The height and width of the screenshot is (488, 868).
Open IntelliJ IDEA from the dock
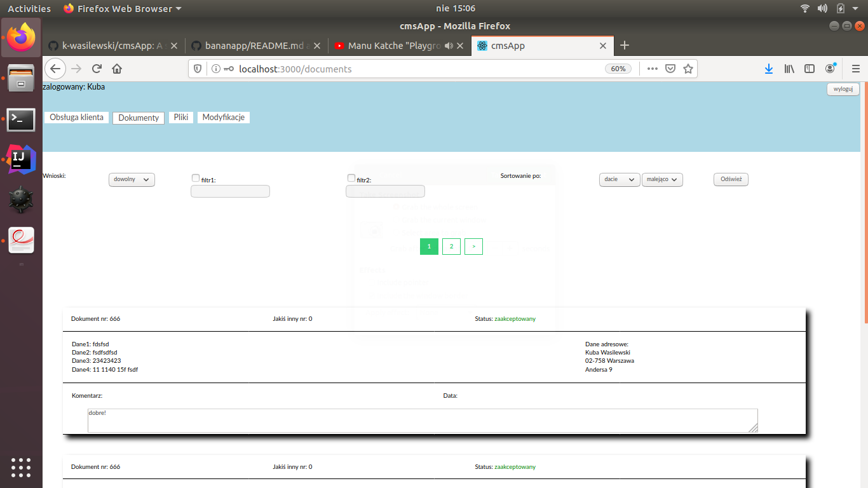coord(21,159)
